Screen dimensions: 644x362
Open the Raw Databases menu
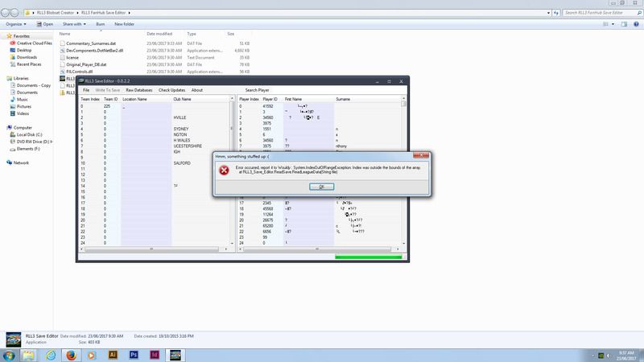(138, 90)
